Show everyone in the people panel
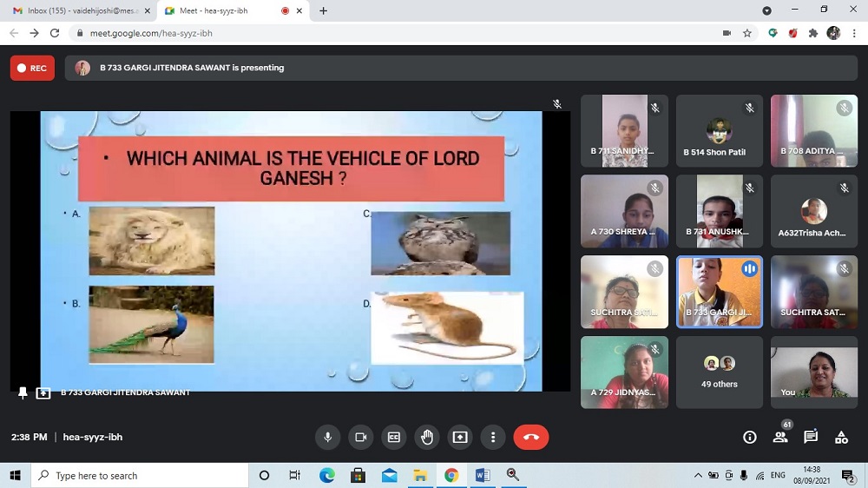 [780, 438]
